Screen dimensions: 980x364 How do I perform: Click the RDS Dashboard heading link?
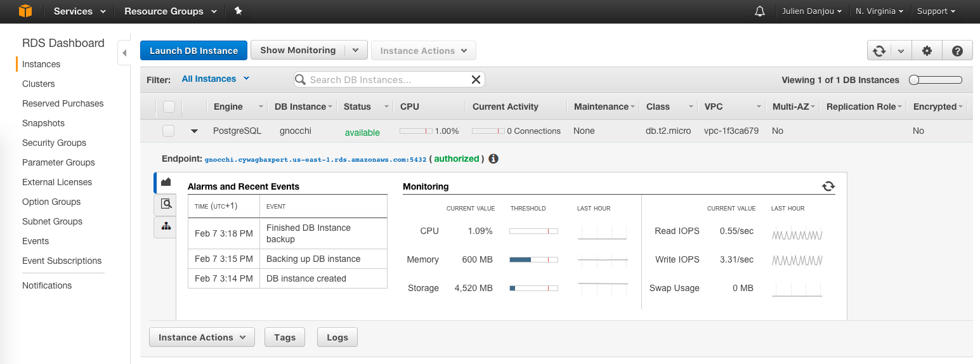pyautogui.click(x=63, y=43)
